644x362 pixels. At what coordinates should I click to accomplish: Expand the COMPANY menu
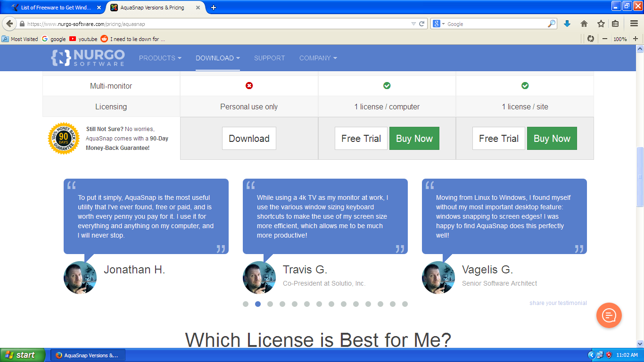click(x=318, y=58)
